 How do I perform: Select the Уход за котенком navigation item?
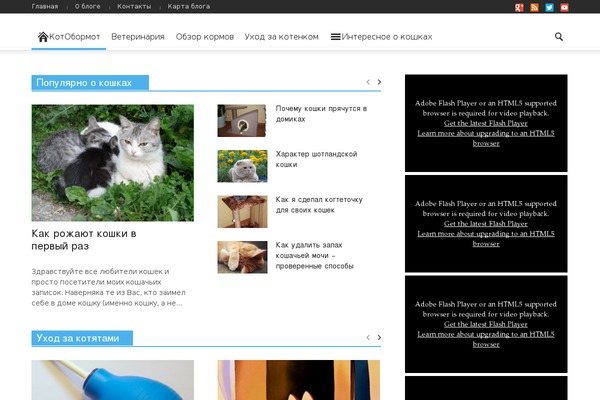point(282,37)
